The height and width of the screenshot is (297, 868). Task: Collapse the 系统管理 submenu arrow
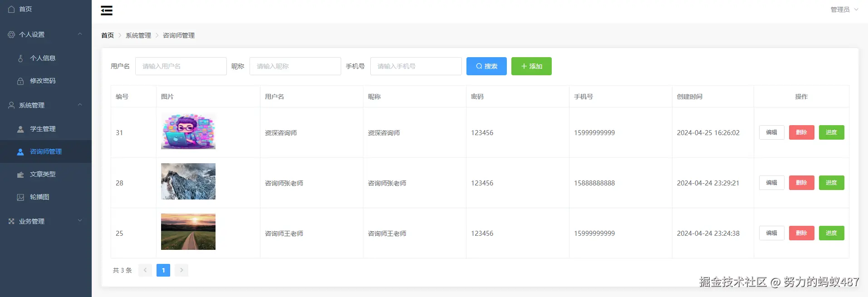point(80,105)
